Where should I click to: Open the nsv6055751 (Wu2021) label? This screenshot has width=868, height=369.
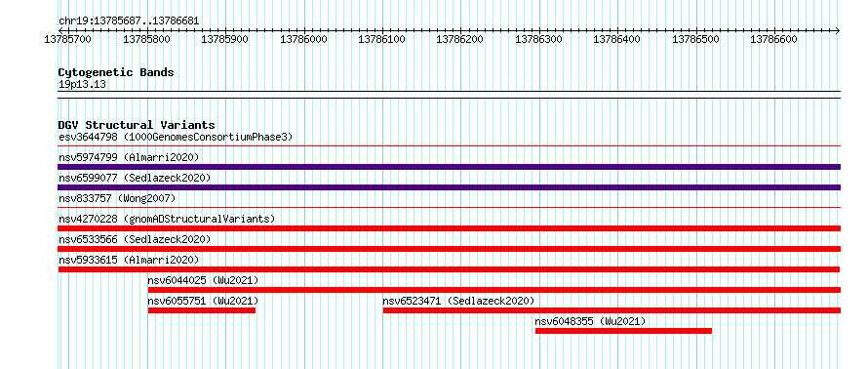point(203,301)
